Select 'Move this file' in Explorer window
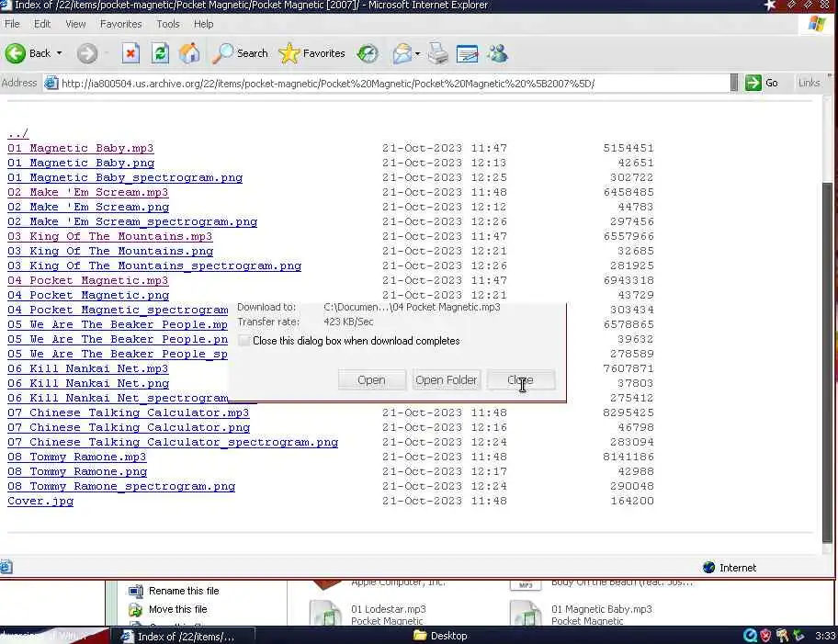The height and width of the screenshot is (644, 838). 168,609
